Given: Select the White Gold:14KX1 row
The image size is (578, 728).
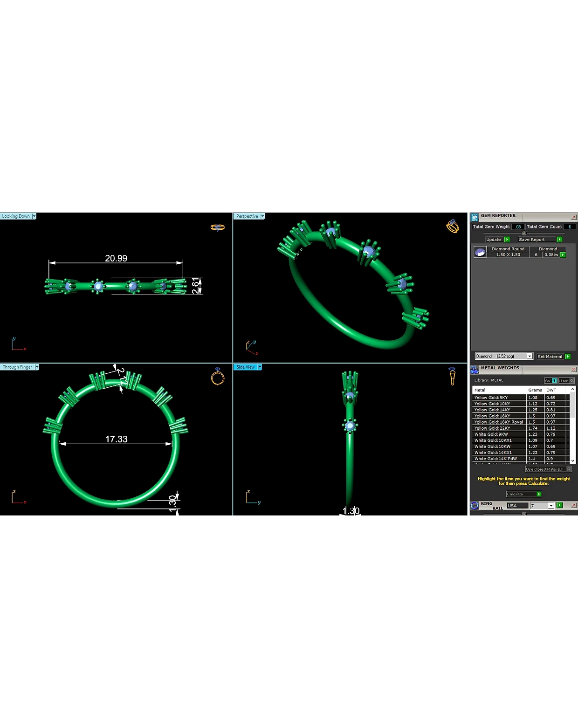Looking at the screenshot, I should 521,452.
